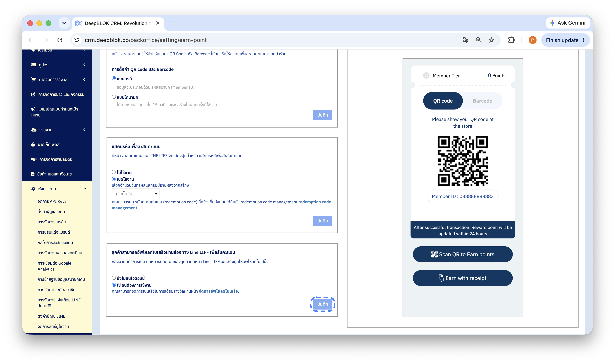Open การจัดการแจ้งเตือน LINE อัตโนมัติ
Viewport: 615px width, 364px height.
tap(59, 303)
